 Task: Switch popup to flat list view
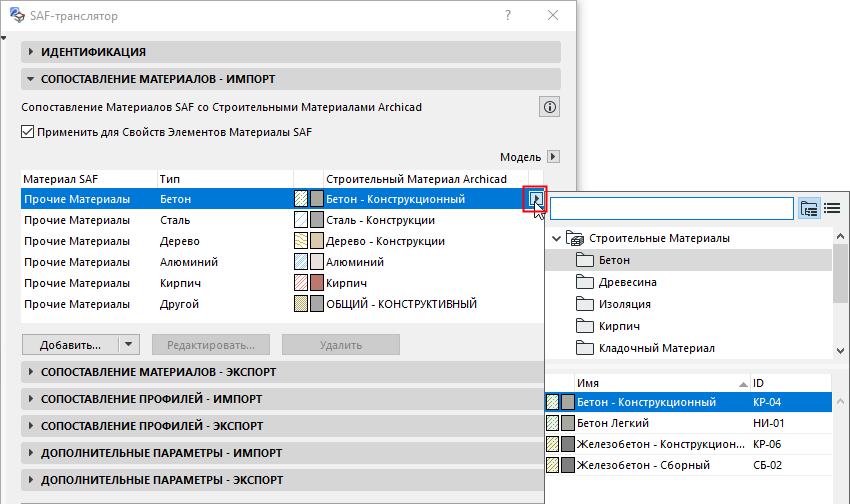(832, 208)
